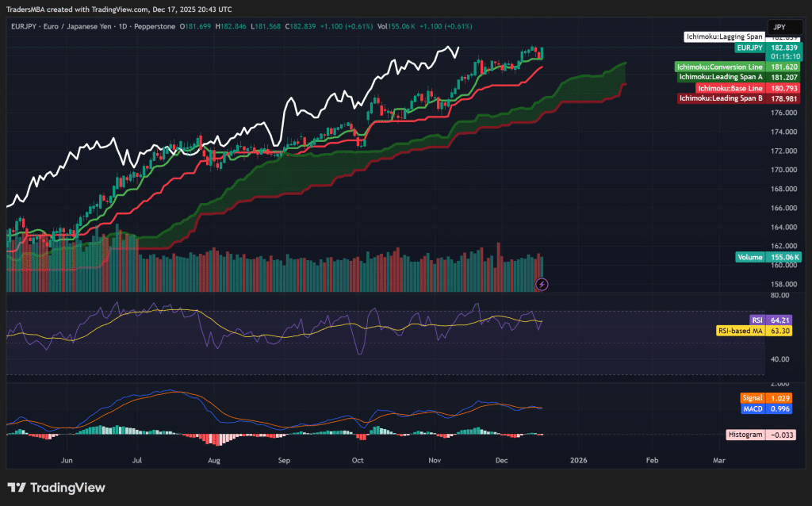Image resolution: width=812 pixels, height=506 pixels.
Task: Click the MACD 0.996 value label
Action: tap(768, 408)
